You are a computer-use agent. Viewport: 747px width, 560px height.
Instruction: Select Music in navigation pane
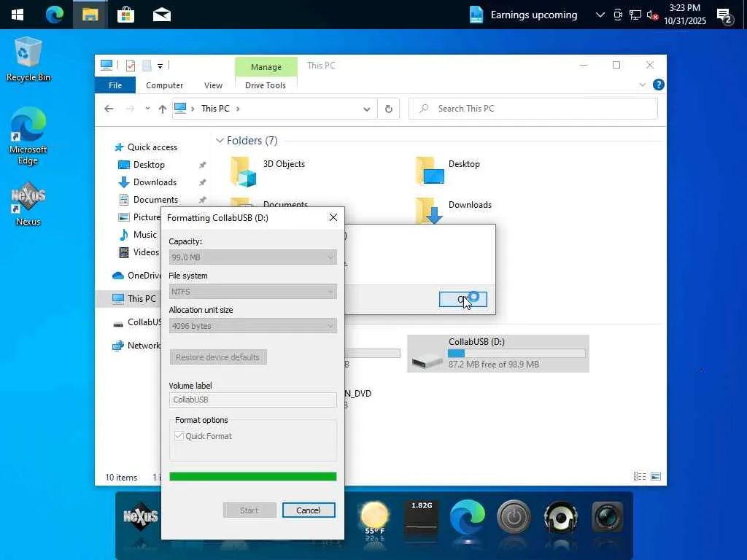[x=138, y=234]
